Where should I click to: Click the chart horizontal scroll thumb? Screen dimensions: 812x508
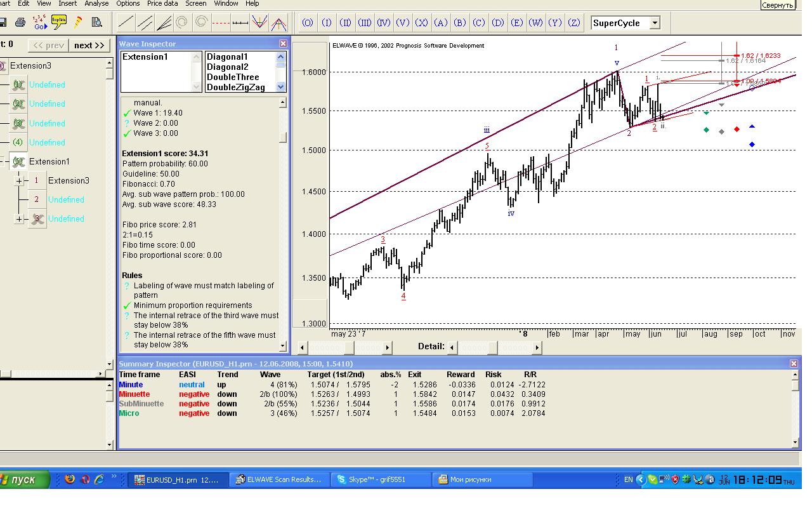click(x=349, y=347)
